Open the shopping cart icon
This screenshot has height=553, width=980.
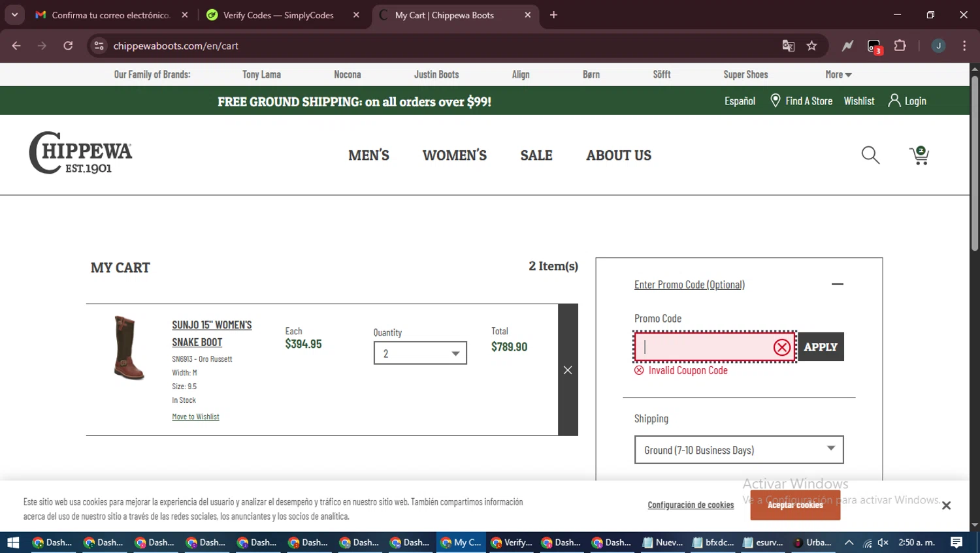[919, 155]
